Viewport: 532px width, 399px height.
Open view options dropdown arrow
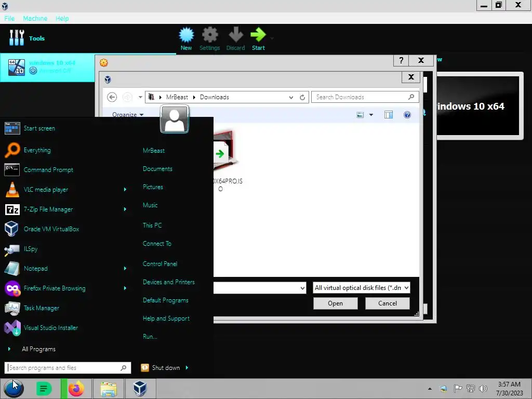(x=371, y=115)
